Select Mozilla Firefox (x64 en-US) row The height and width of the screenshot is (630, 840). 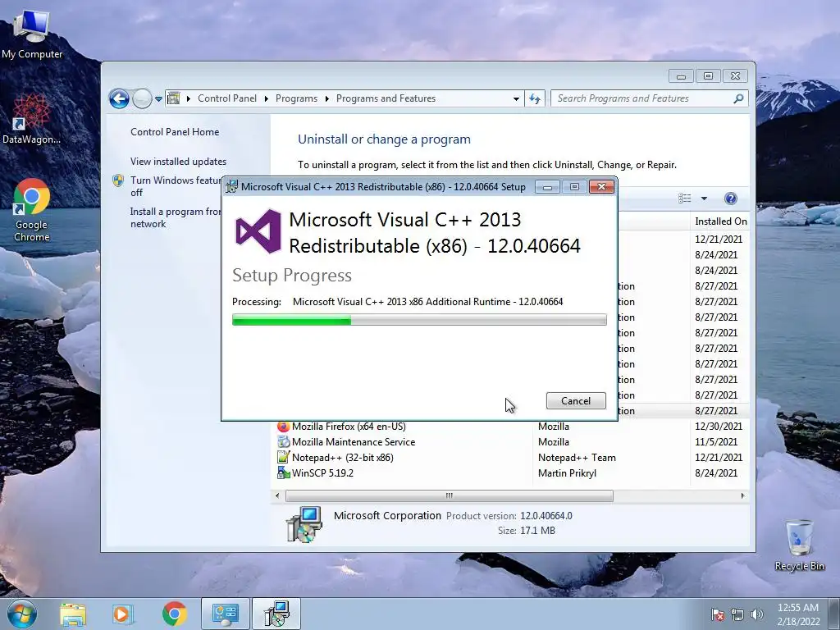(x=509, y=427)
